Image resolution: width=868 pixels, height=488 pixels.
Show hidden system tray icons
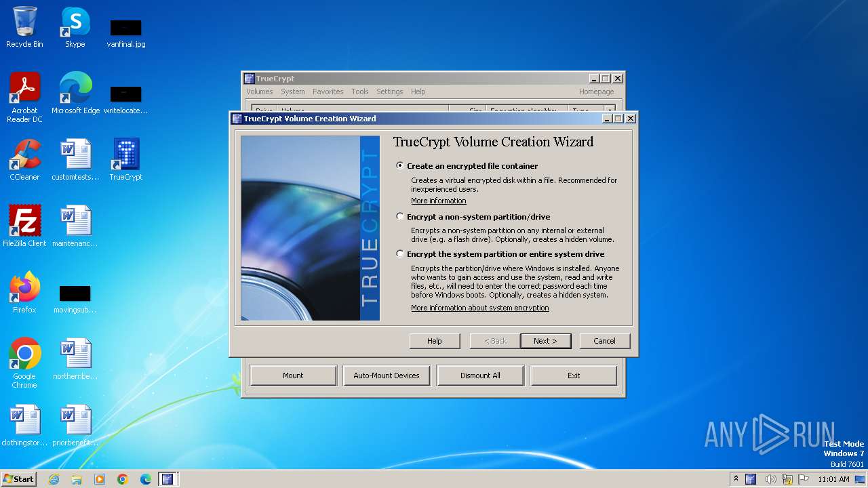(736, 479)
